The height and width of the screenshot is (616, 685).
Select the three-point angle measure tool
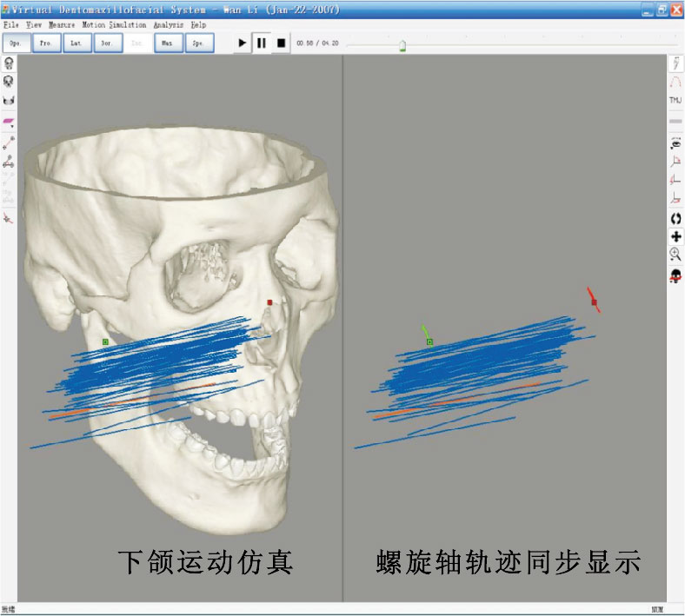tap(9, 162)
